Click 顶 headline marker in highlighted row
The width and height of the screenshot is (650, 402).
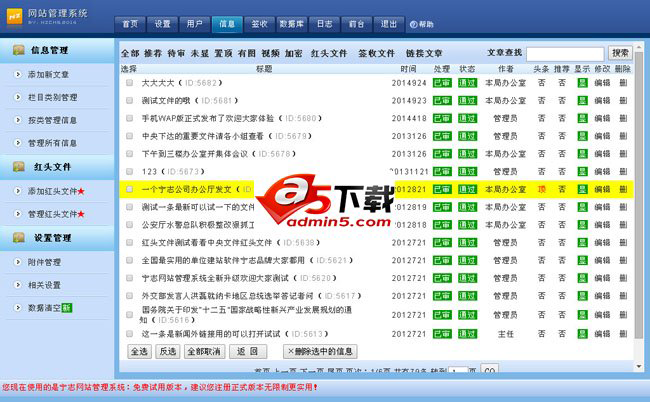[541, 189]
